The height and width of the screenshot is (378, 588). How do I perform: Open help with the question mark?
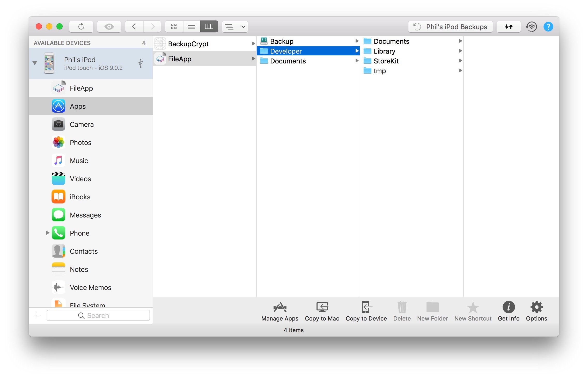click(548, 27)
